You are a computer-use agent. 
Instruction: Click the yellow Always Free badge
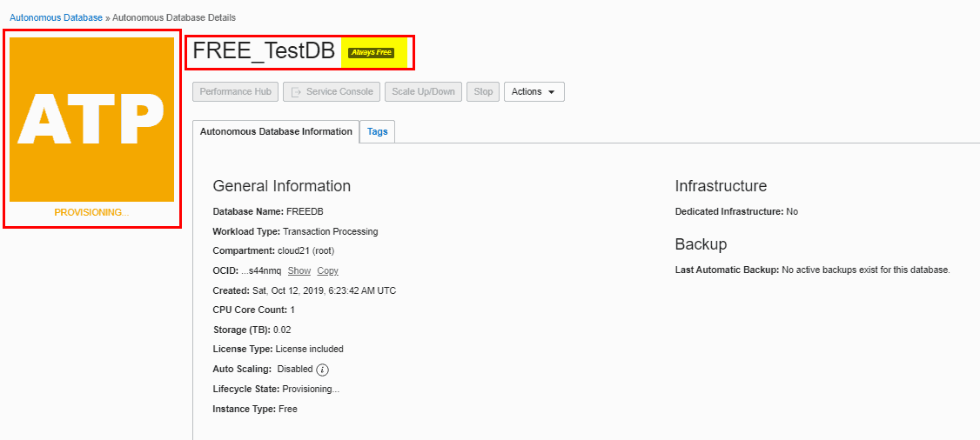pos(371,52)
